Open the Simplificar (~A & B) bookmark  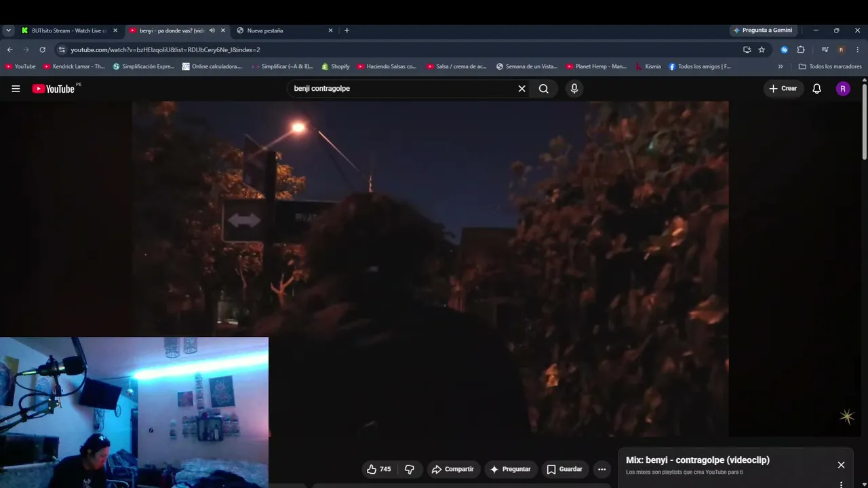[282, 66]
